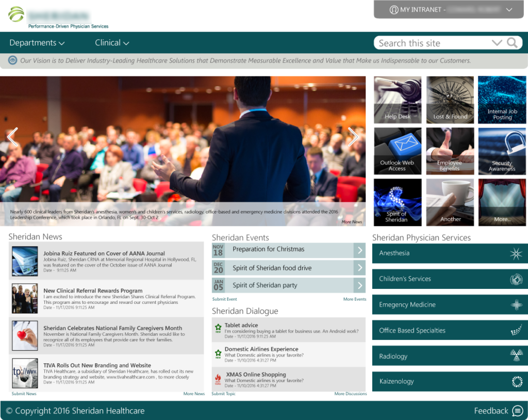Viewport: 528px width, 420px height.
Task: Open the Security Awareness tile
Action: (x=502, y=151)
